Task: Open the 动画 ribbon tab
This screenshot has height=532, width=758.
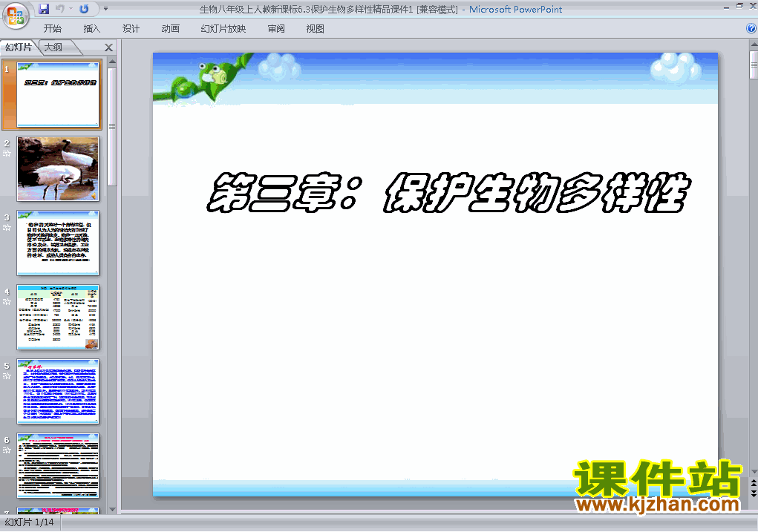Action: coord(170,29)
